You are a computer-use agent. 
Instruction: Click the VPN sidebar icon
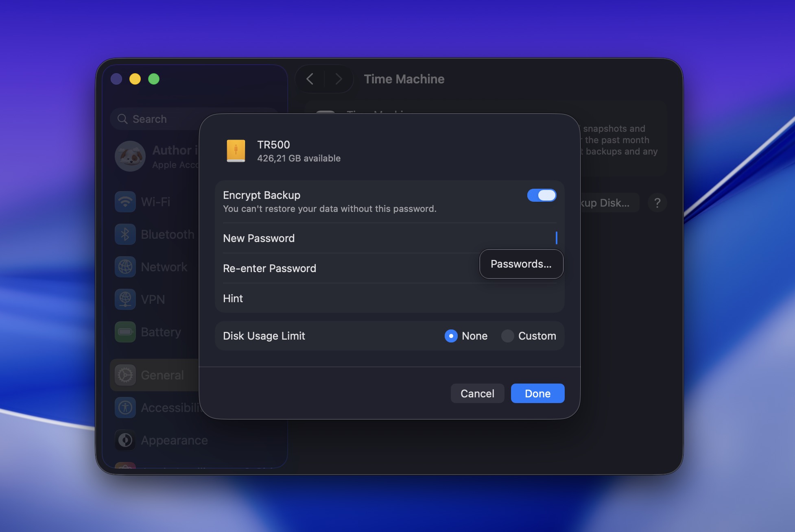pyautogui.click(x=125, y=299)
